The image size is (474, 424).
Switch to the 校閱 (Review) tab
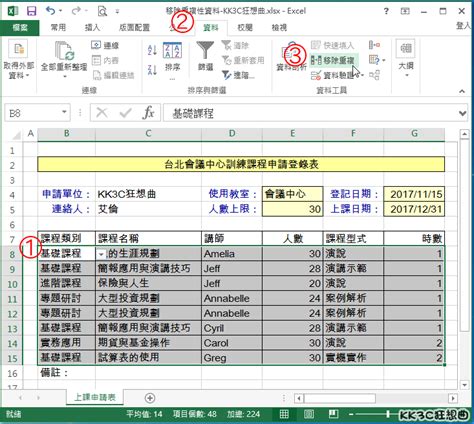245,28
